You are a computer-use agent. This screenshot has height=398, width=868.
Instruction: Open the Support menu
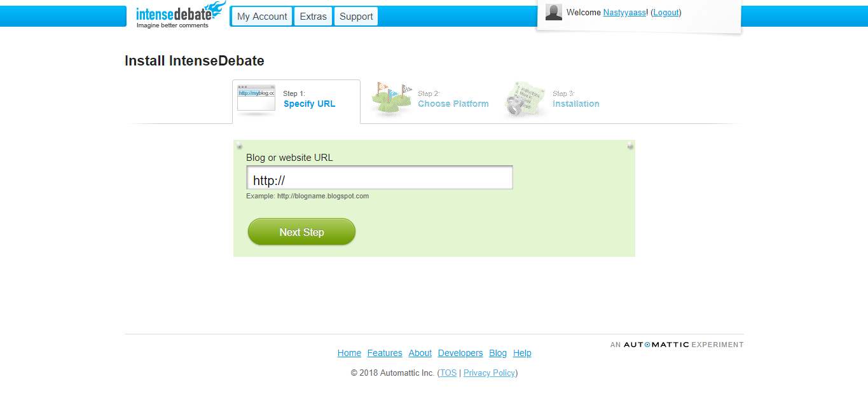click(x=356, y=17)
